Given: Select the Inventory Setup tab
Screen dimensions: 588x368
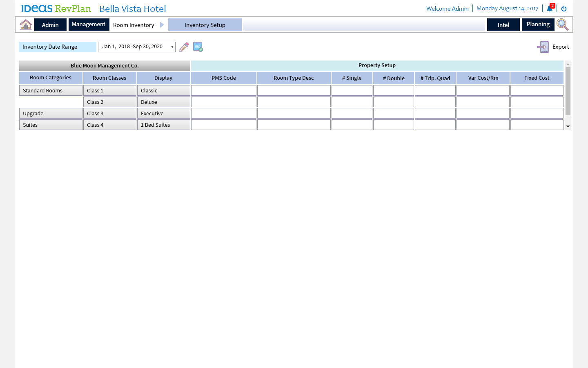Looking at the screenshot, I should click(205, 25).
